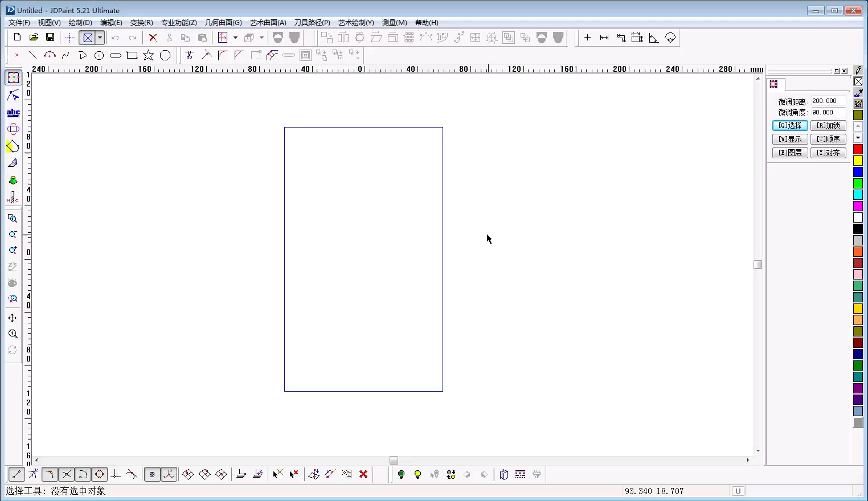868x501 pixels.
Task: Click the [T]顺序 button
Action: tap(828, 139)
